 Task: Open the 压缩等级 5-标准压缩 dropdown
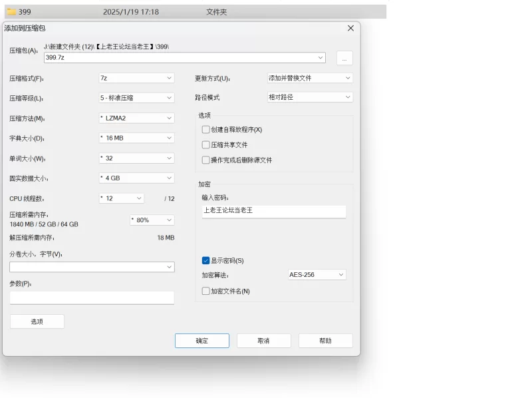(136, 98)
